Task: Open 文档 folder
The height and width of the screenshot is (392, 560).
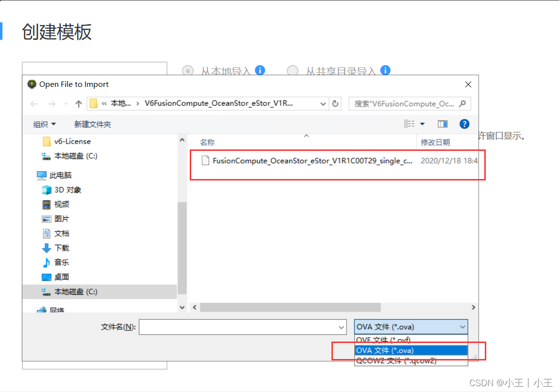Action: [55, 233]
